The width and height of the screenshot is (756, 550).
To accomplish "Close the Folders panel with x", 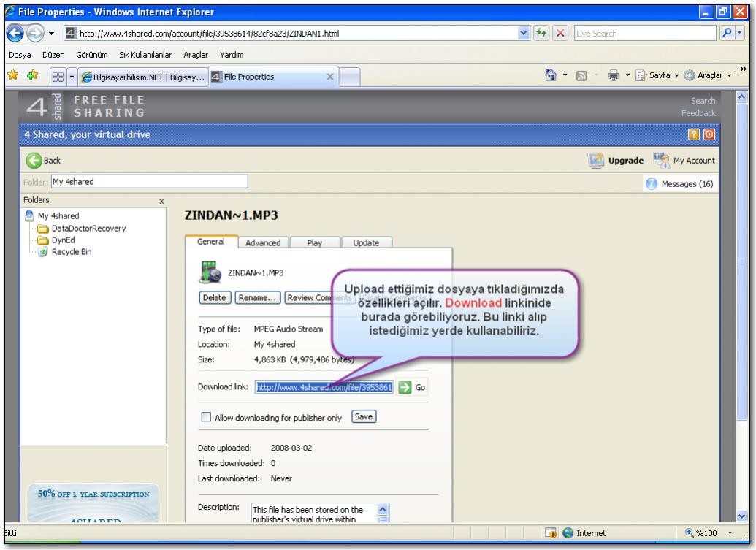I will coord(161,201).
